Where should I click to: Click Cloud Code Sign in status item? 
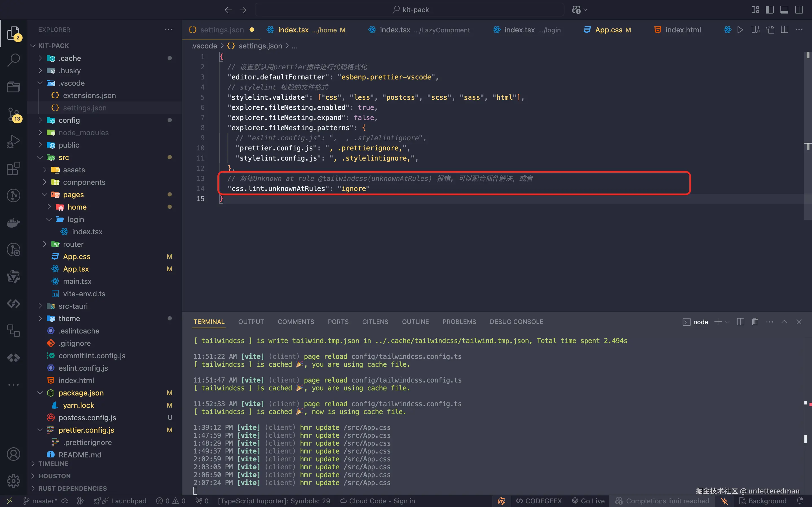click(378, 501)
